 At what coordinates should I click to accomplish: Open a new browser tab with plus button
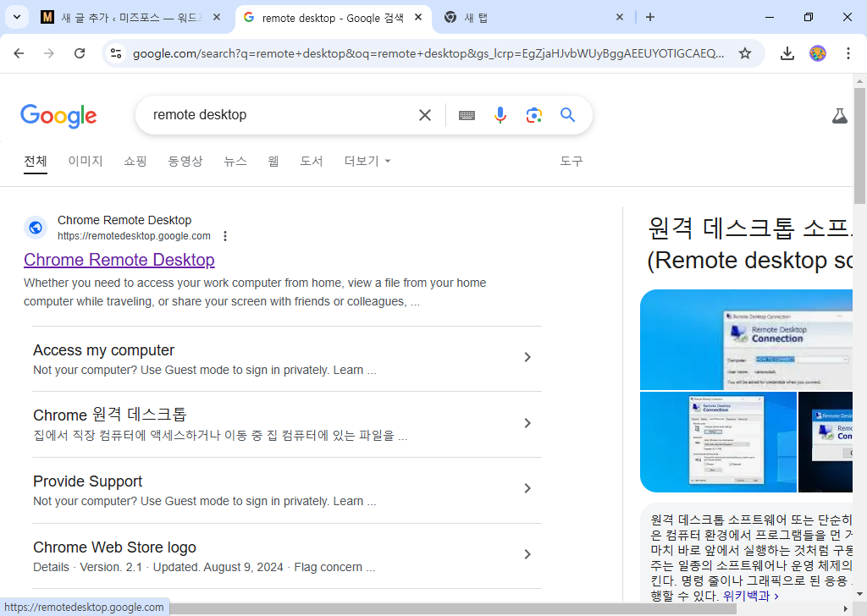click(x=650, y=17)
